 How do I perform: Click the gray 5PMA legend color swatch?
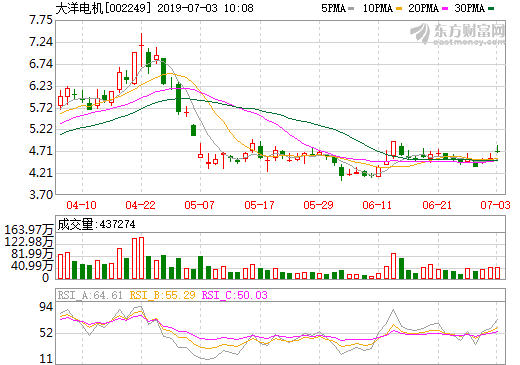[351, 9]
